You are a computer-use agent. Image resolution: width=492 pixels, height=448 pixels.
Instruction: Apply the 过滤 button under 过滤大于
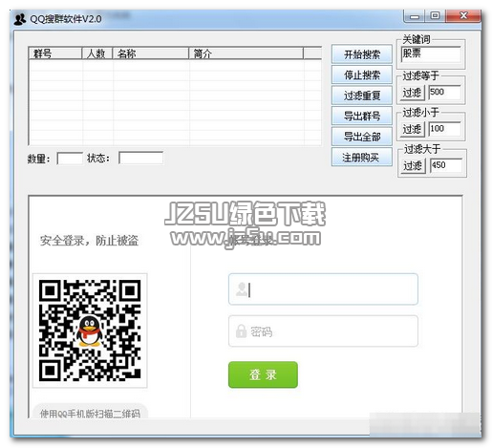414,166
